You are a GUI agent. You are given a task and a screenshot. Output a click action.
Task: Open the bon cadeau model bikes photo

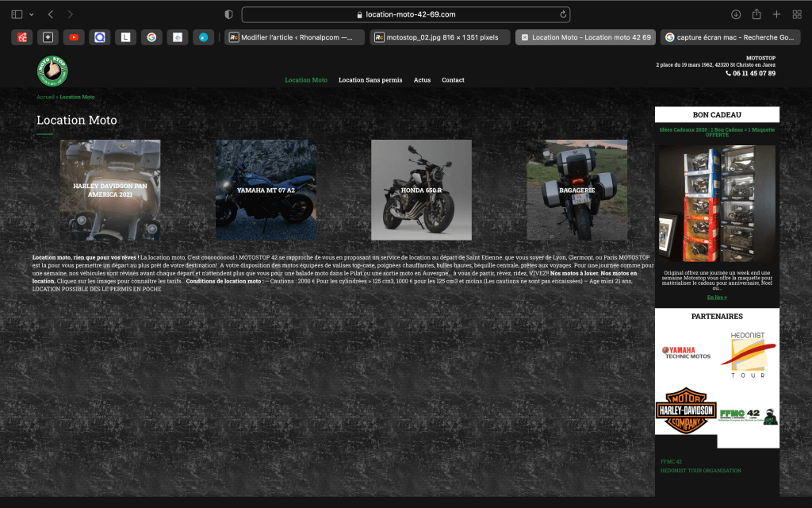coord(717,203)
